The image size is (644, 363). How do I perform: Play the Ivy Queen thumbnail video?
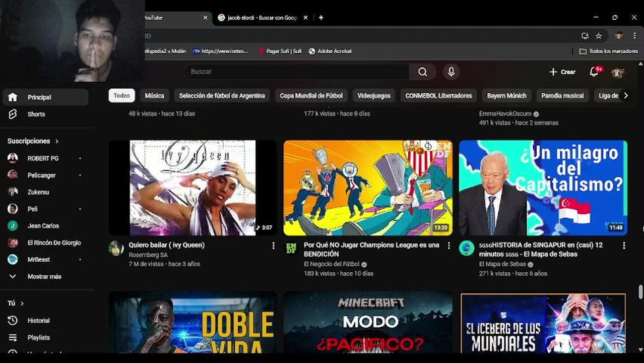pos(193,188)
